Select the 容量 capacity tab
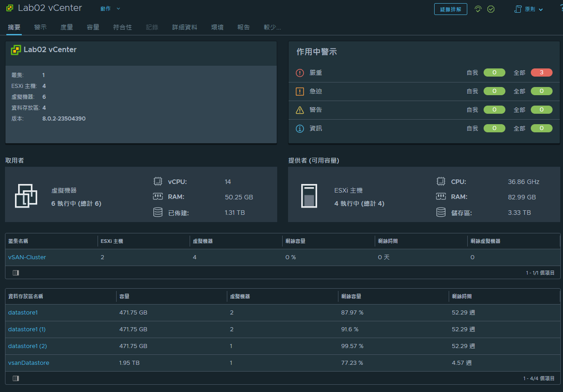563x392 pixels. [93, 27]
